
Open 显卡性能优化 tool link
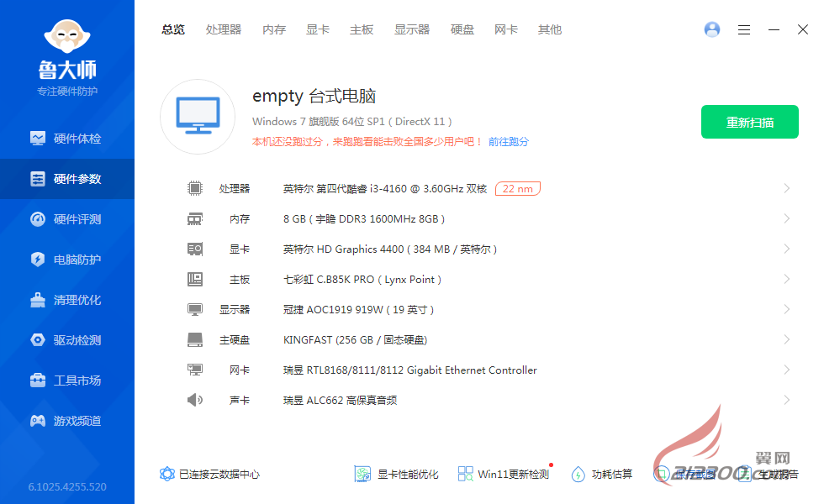pyautogui.click(x=408, y=475)
